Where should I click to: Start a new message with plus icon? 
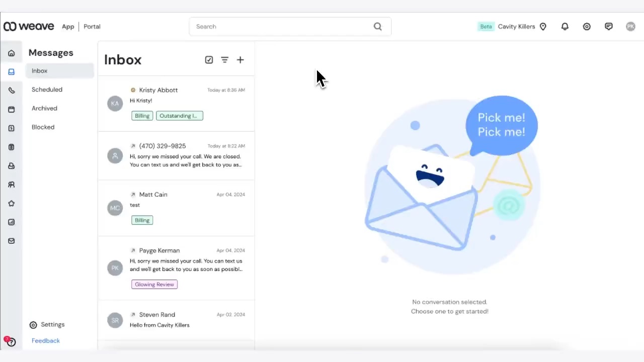pos(240,60)
